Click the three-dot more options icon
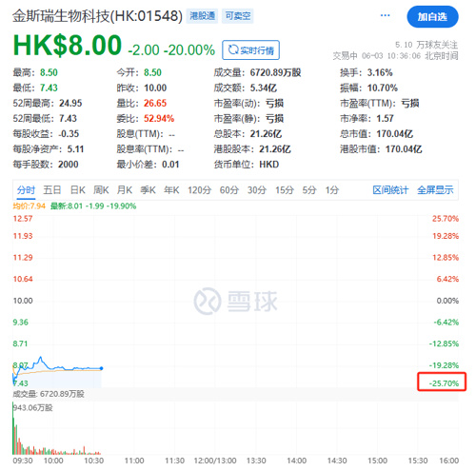Image resolution: width=476 pixels, height=471 pixels. pos(385,15)
